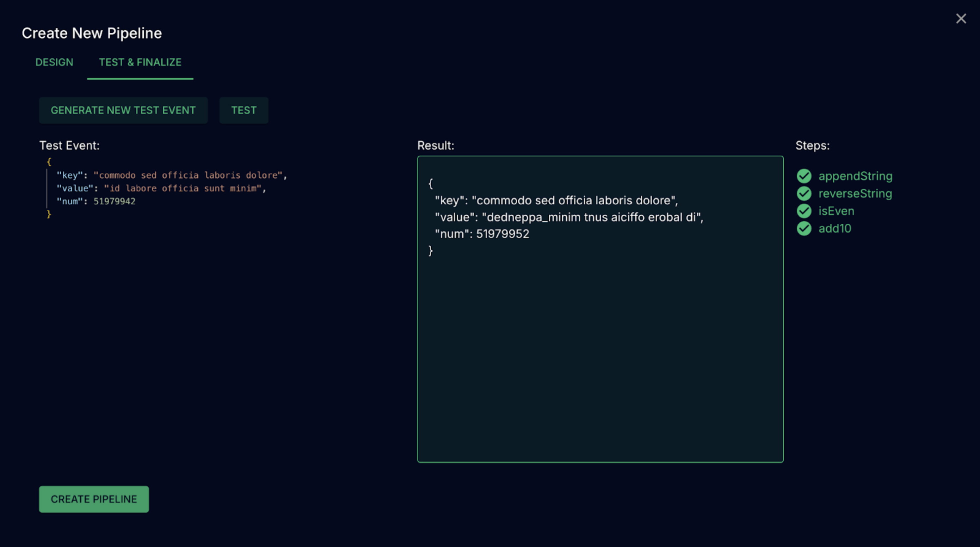Click result value "dedneppa_minim tnus aiciffo erobal di"

click(591, 217)
